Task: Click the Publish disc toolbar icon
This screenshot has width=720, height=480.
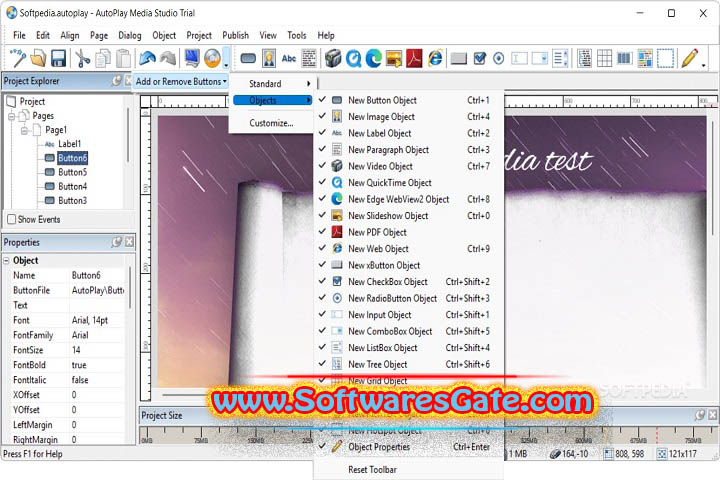Action: click(x=212, y=58)
